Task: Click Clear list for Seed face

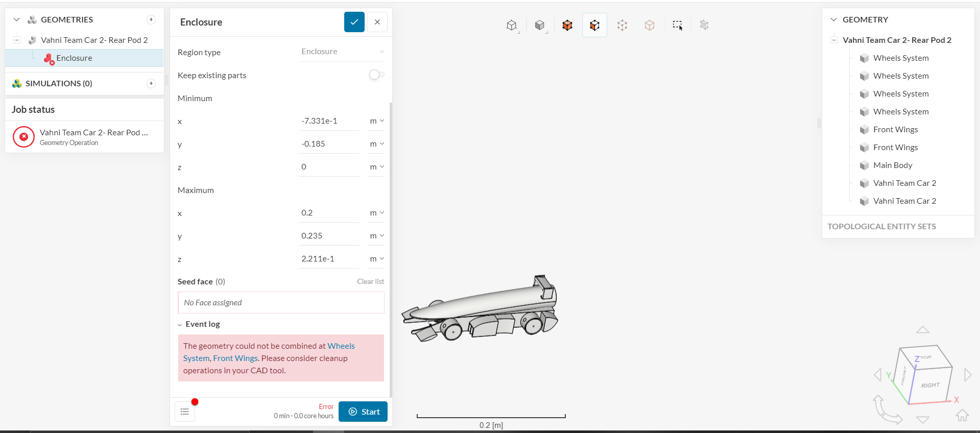Action: point(371,281)
